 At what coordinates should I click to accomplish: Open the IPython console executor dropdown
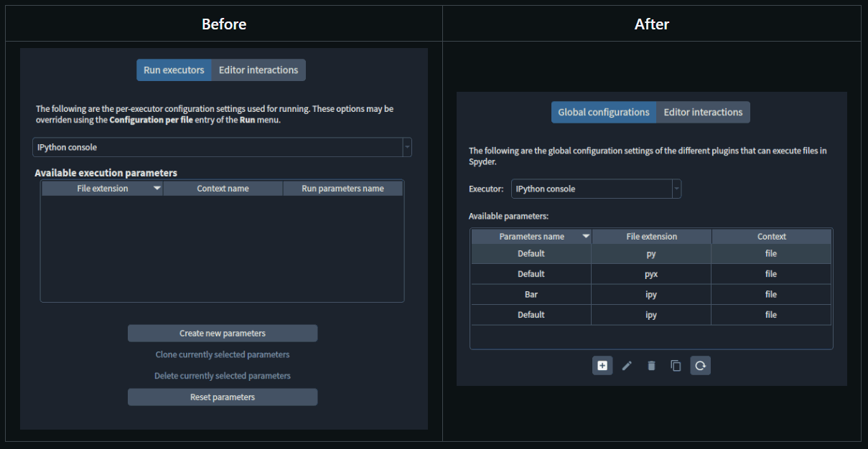coord(407,147)
